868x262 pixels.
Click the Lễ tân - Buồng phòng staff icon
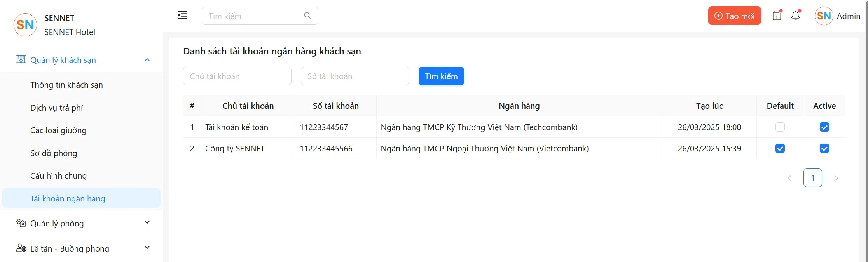[x=21, y=248]
